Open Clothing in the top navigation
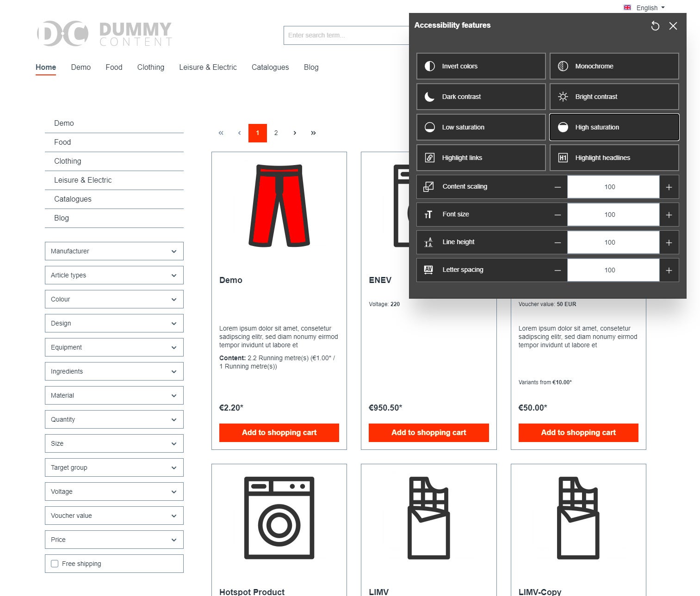Image resolution: width=700 pixels, height=596 pixels. click(151, 67)
